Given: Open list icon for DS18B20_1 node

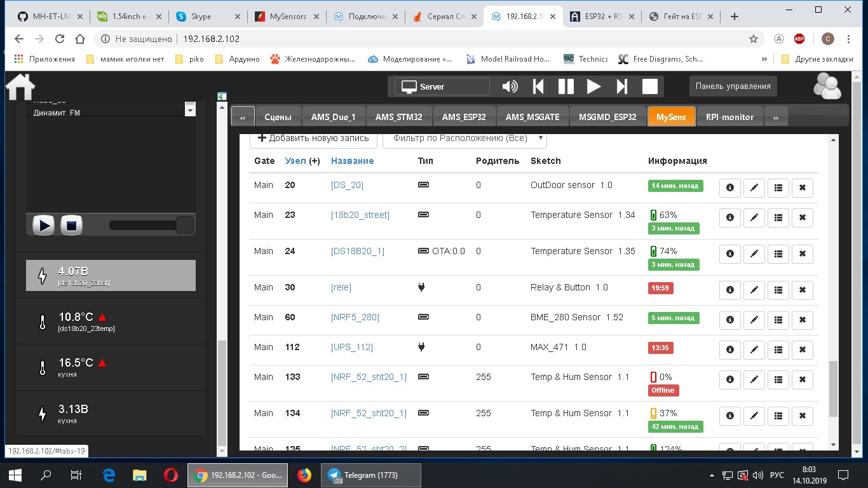Looking at the screenshot, I should (778, 254).
